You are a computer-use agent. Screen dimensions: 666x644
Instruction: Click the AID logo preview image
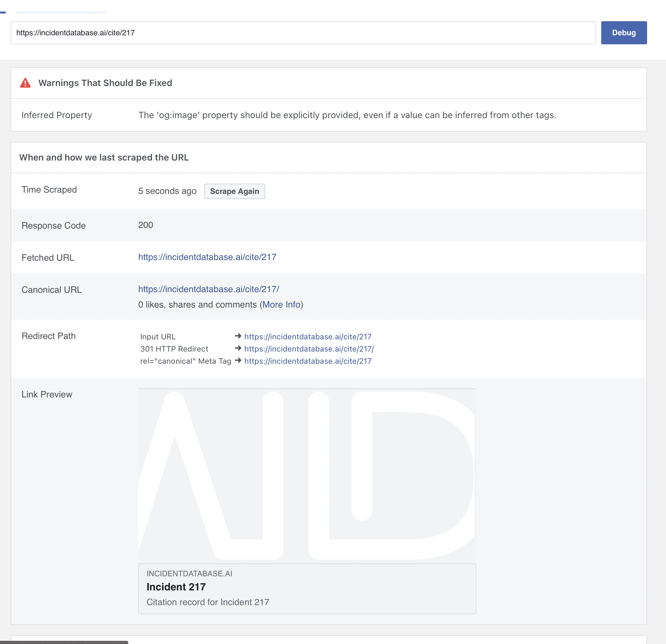pyautogui.click(x=307, y=476)
